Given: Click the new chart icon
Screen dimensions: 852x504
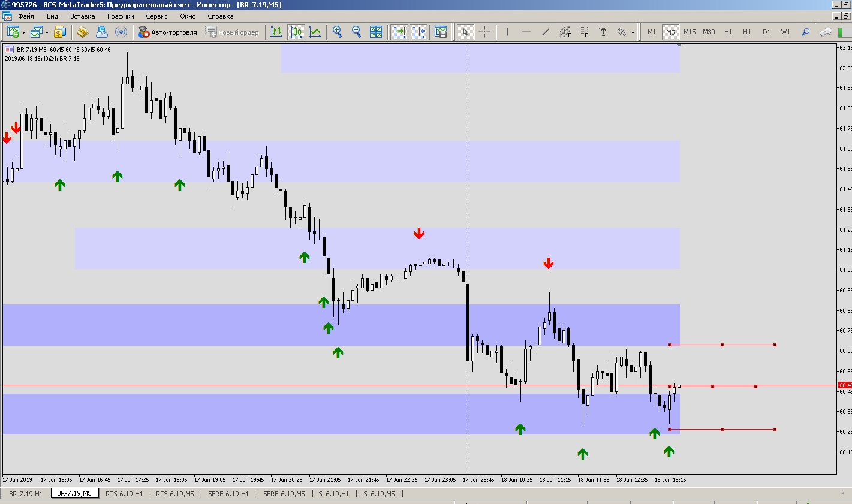Looking at the screenshot, I should click(13, 32).
